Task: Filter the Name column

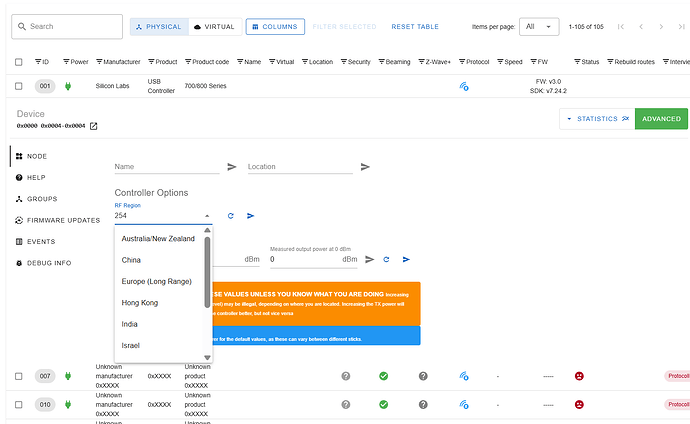Action: point(240,62)
